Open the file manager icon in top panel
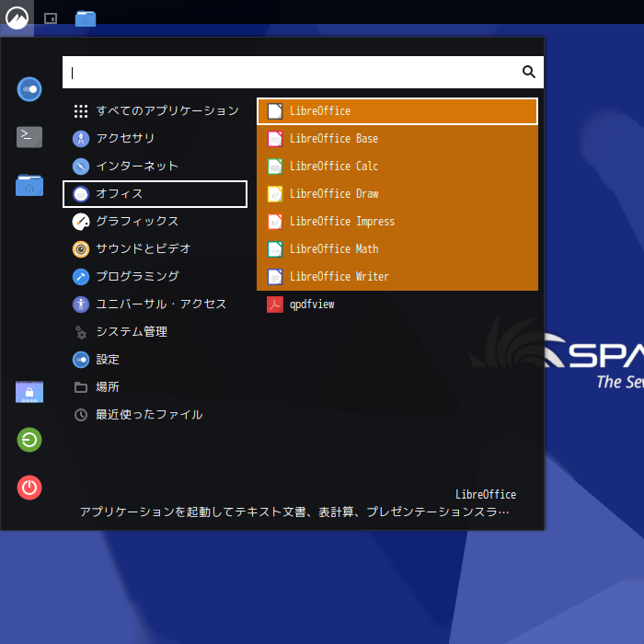 tap(86, 18)
